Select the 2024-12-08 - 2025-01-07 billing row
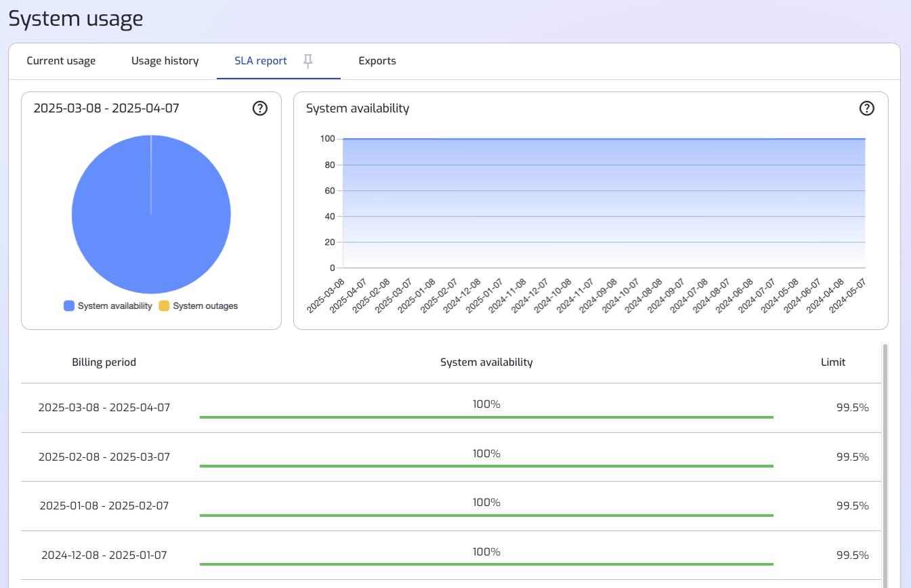 [x=104, y=555]
